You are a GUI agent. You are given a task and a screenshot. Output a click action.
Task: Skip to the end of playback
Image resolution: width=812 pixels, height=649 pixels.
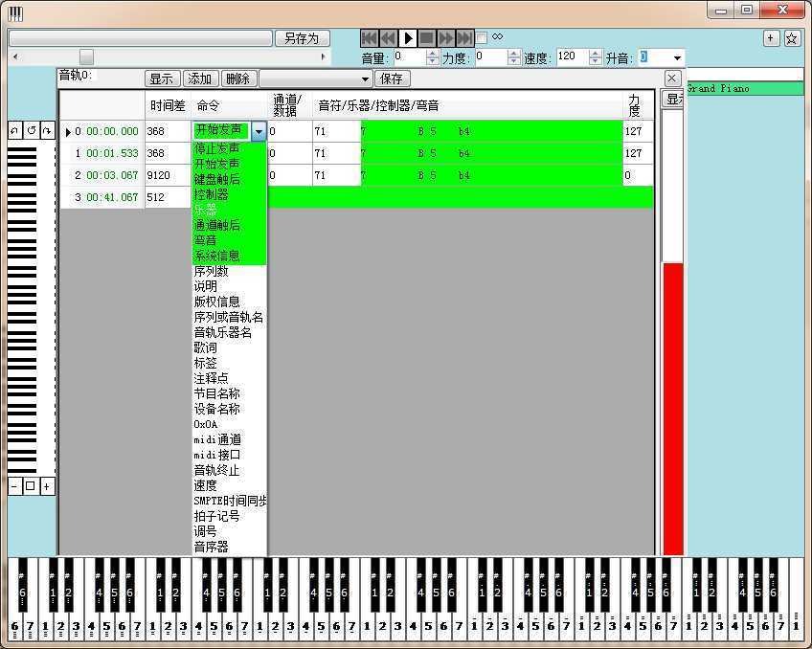pyautogui.click(x=464, y=37)
